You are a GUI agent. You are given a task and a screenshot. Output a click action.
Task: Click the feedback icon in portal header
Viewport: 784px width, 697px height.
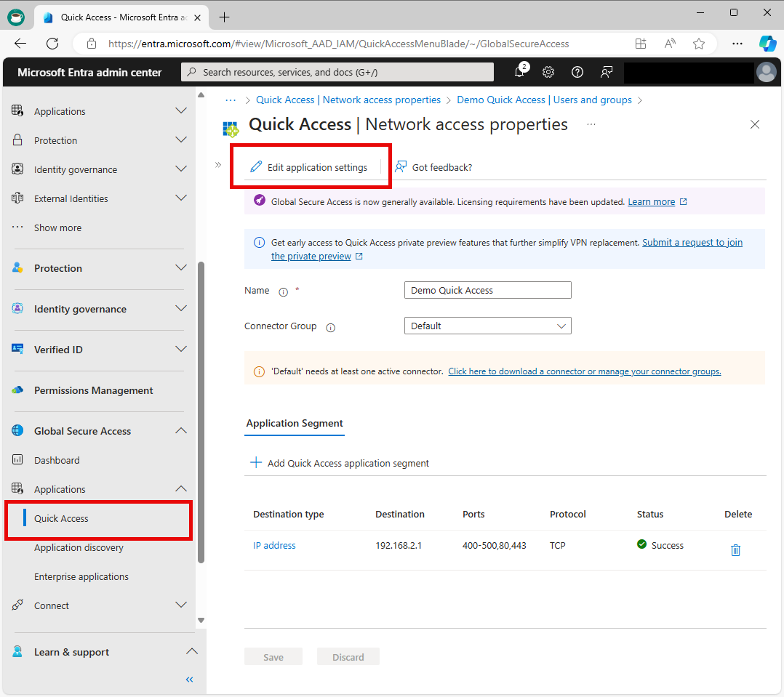click(x=606, y=72)
